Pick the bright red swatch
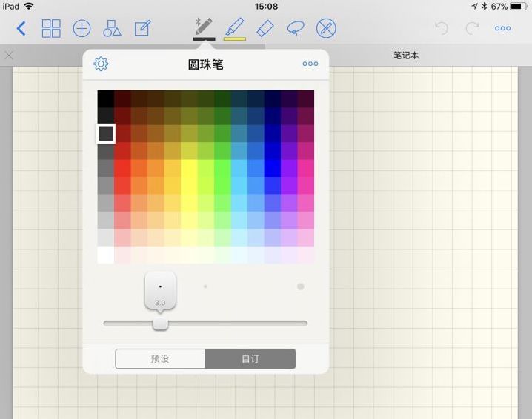 point(122,168)
